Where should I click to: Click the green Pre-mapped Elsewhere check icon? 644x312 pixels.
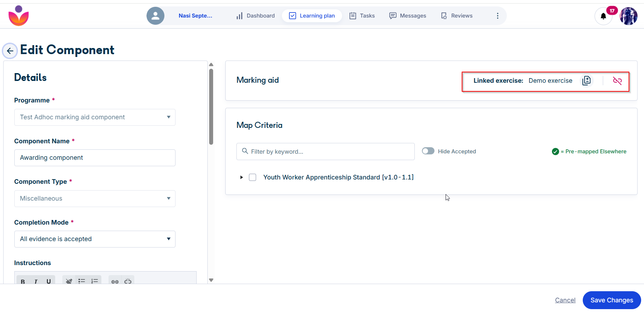pyautogui.click(x=556, y=152)
